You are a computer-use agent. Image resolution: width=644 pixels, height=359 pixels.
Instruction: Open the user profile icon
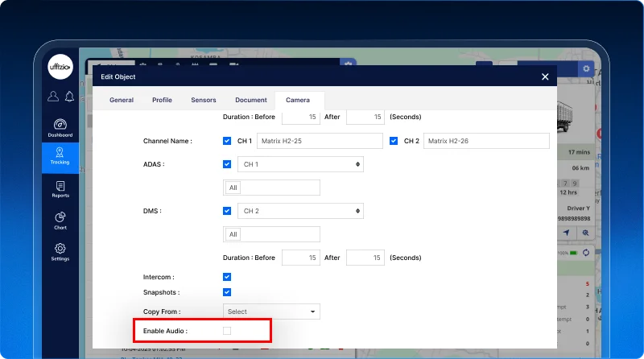click(53, 96)
